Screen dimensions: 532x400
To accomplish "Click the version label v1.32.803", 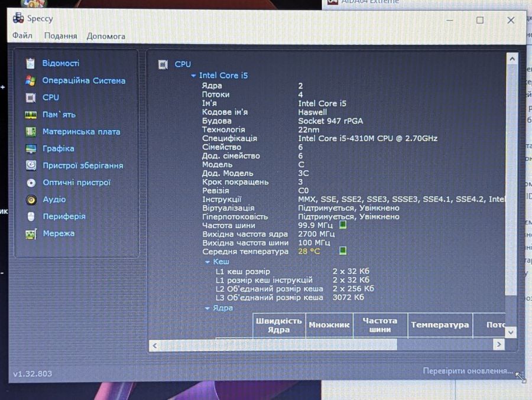I will click(x=33, y=374).
